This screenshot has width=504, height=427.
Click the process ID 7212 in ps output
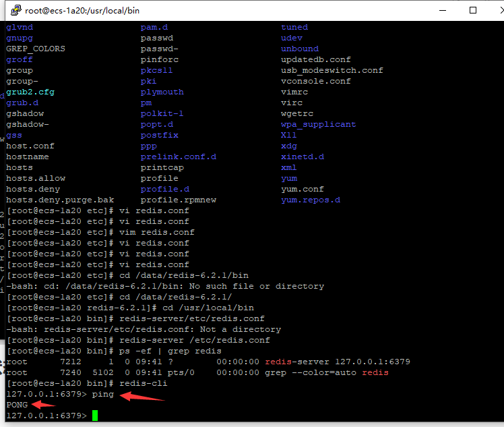tap(71, 362)
